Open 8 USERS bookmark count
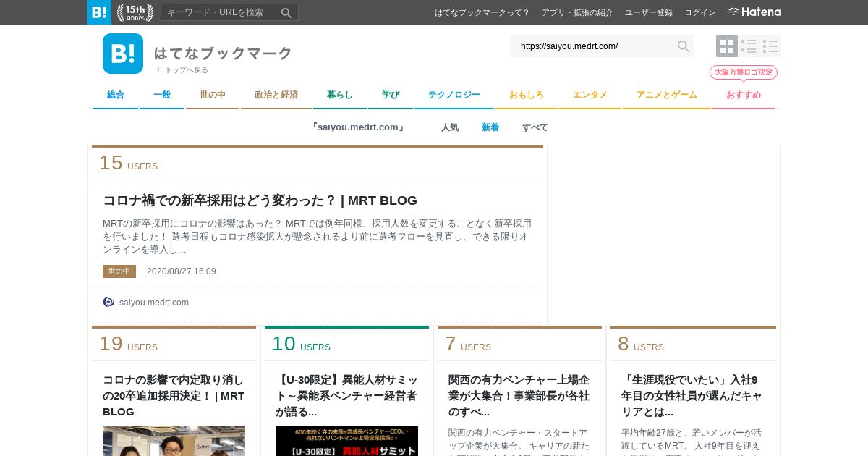The image size is (868, 456). tap(641, 344)
